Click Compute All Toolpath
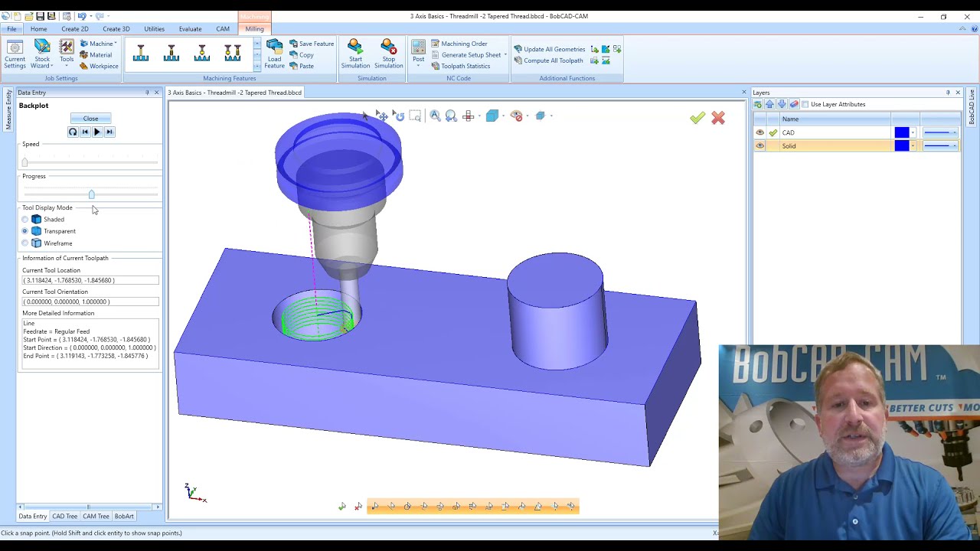Screen dimensions: 980x551 pyautogui.click(x=548, y=60)
